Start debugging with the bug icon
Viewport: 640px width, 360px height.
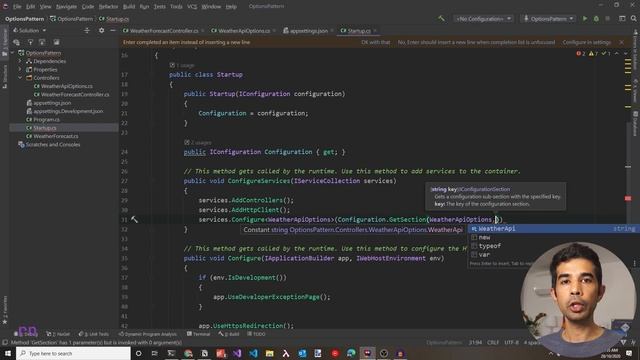pos(596,19)
